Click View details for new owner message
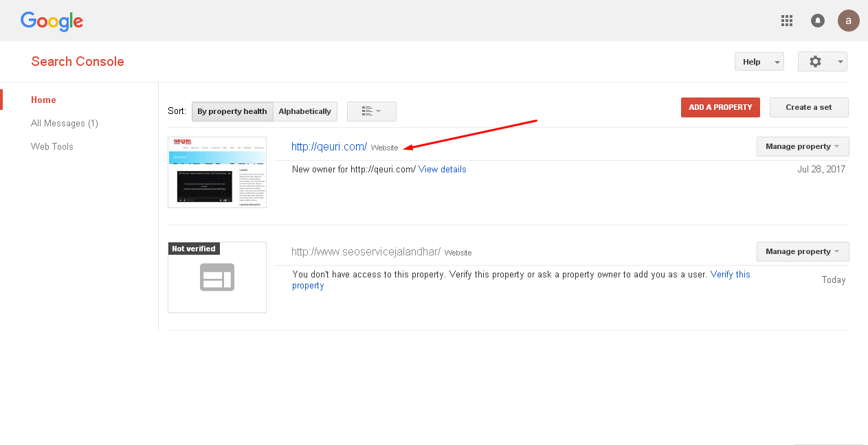This screenshot has height=445, width=868. [443, 169]
